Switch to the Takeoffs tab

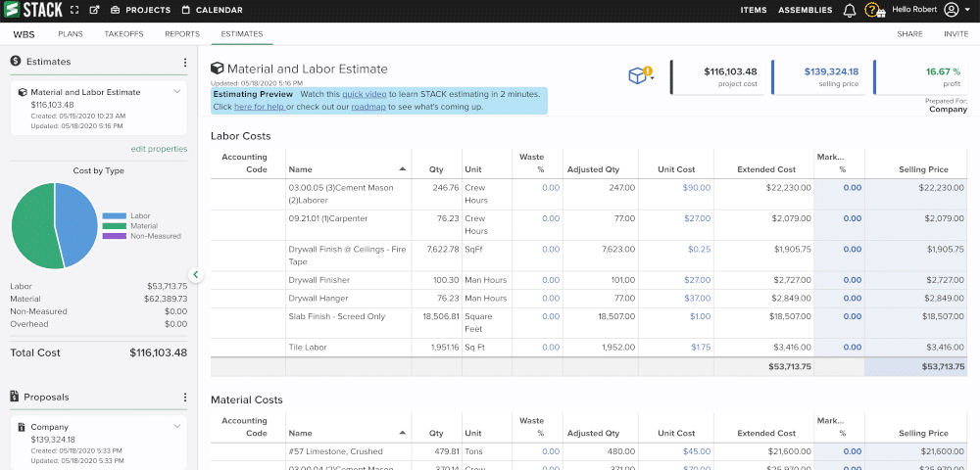point(123,33)
